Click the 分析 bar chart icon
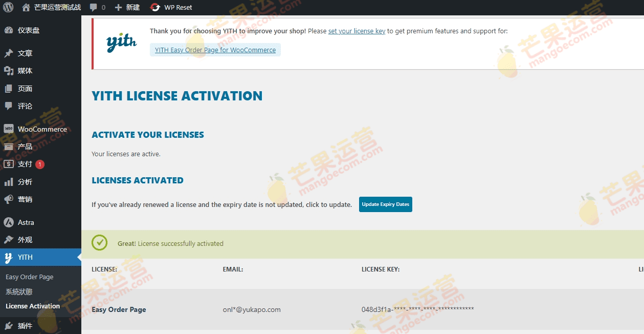The image size is (644, 334). click(x=9, y=182)
